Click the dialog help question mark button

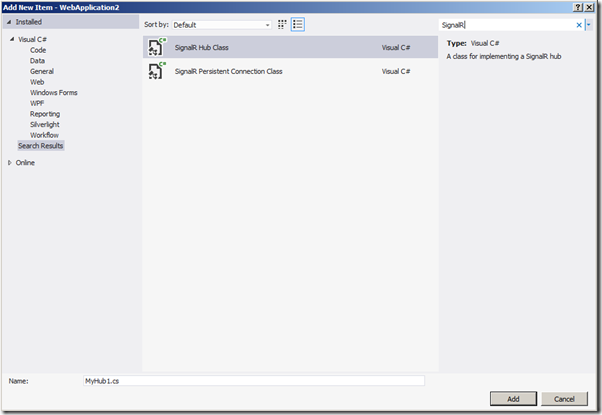pyautogui.click(x=578, y=7)
